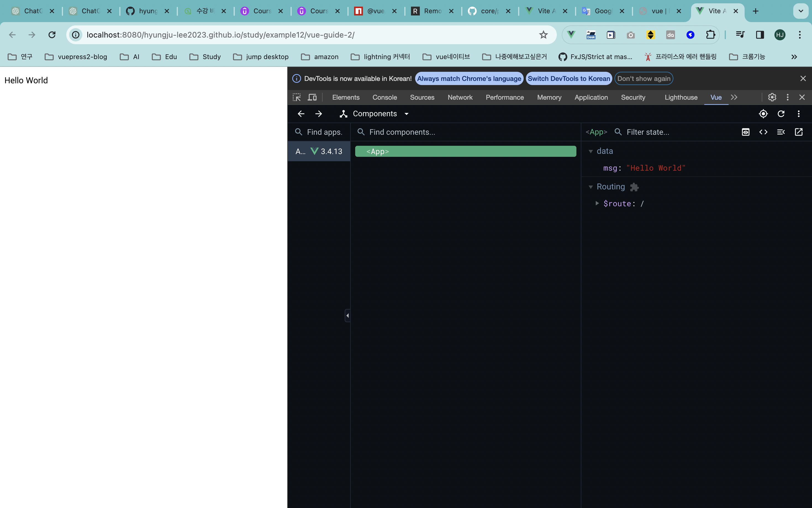Open the Desk extension icon in toolbar

click(591, 35)
